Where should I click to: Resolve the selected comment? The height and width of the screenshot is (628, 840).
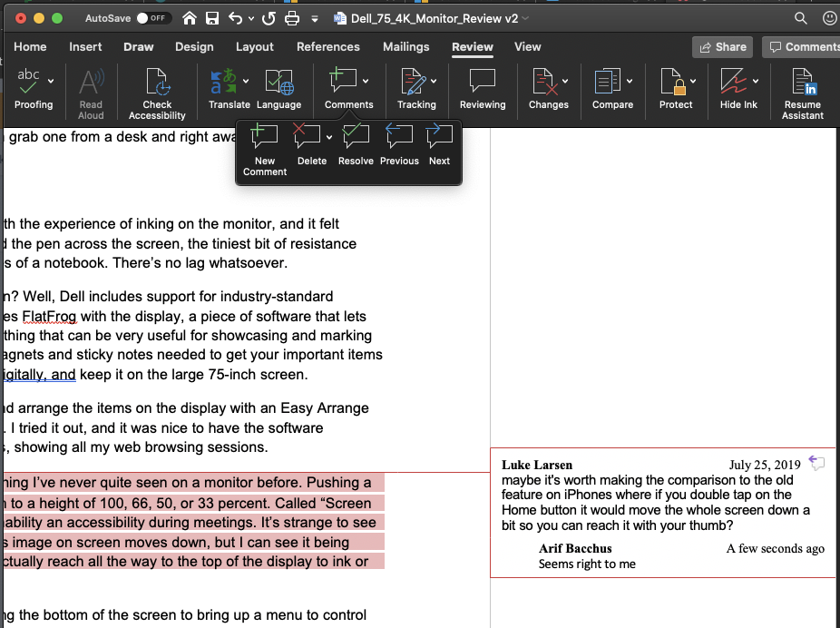(x=356, y=144)
